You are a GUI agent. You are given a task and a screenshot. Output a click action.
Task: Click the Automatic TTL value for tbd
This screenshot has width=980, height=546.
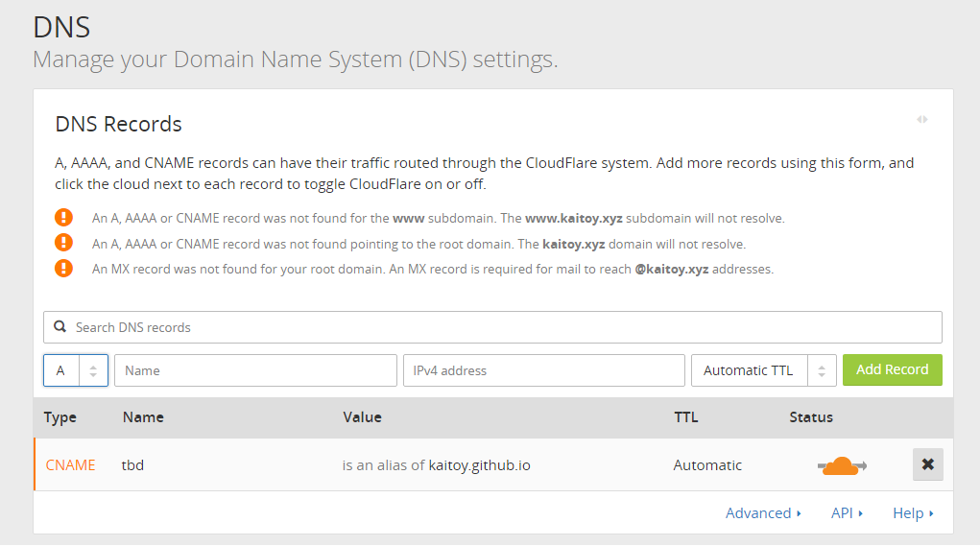tap(707, 465)
